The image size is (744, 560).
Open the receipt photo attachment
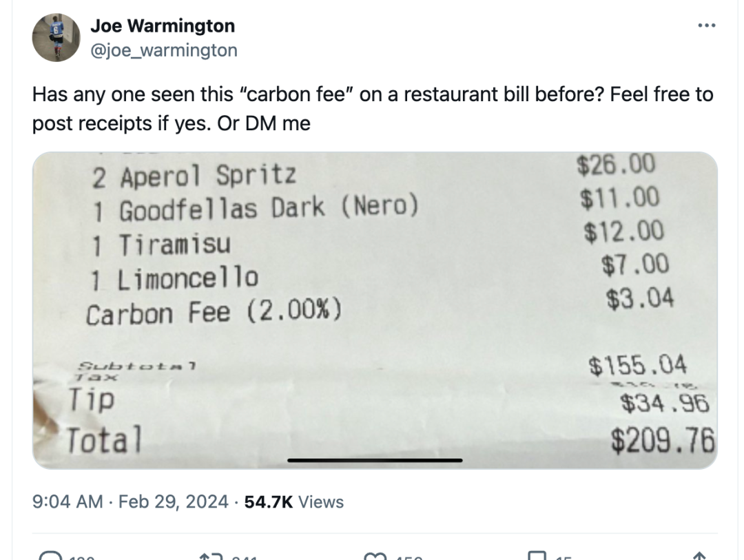click(x=375, y=311)
